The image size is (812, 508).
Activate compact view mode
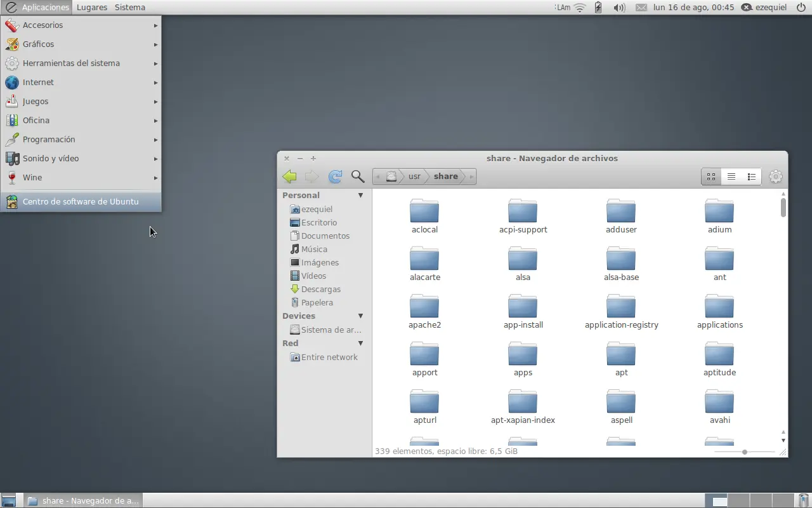[751, 176]
